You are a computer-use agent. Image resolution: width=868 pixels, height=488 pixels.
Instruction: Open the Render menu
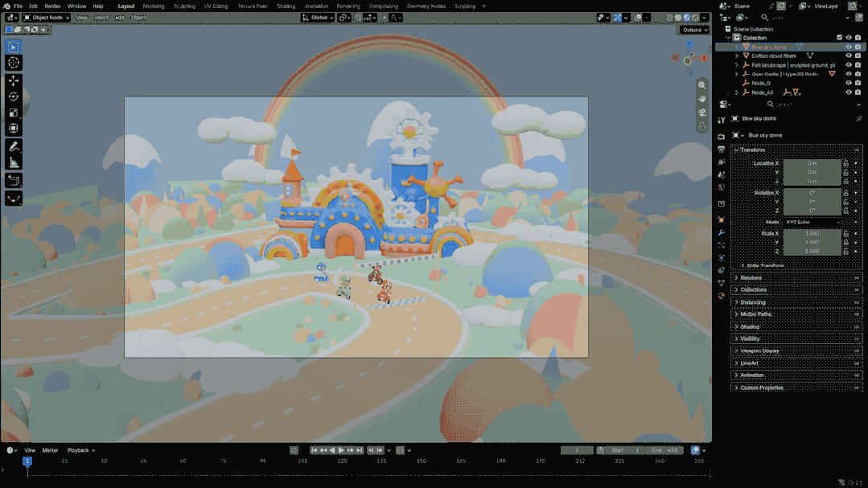coord(52,6)
